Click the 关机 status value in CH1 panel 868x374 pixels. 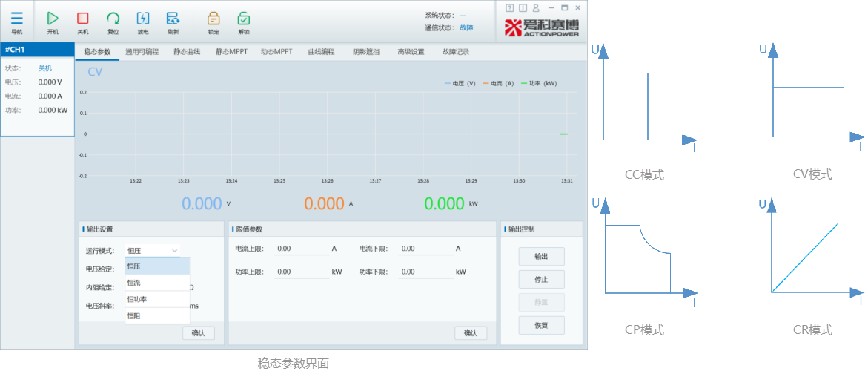(44, 68)
